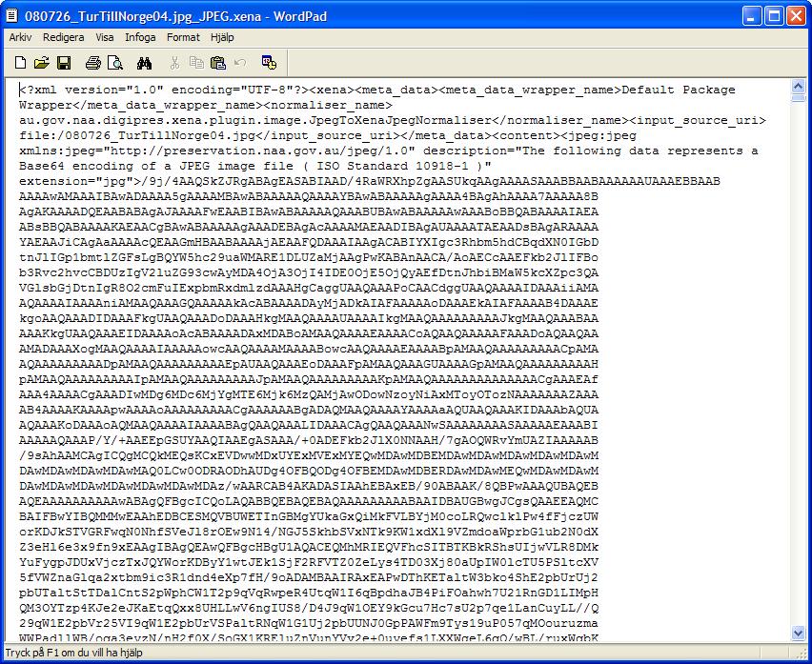This screenshot has height=664, width=812.
Task: Undo the last action with the Undo icon
Action: coord(240,63)
